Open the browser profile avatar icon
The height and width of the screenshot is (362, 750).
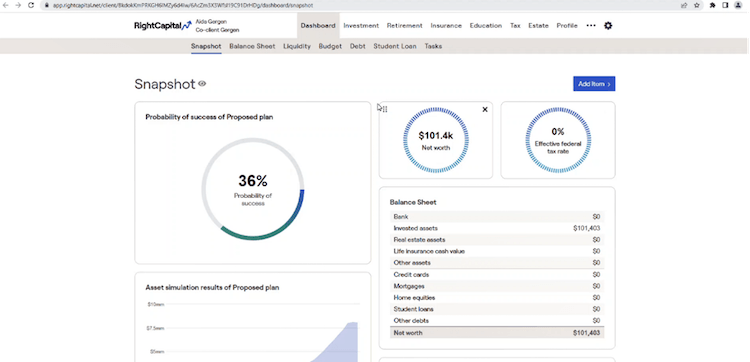pyautogui.click(x=738, y=5)
